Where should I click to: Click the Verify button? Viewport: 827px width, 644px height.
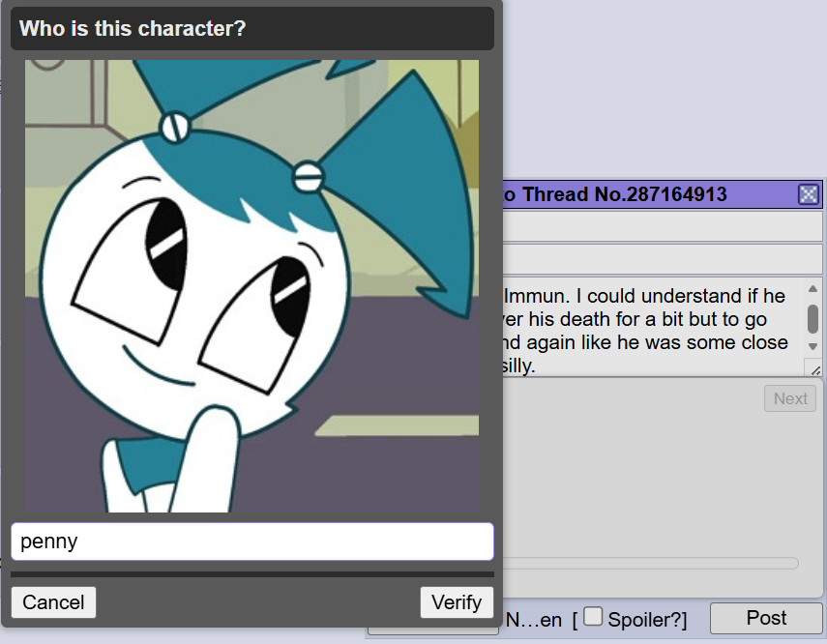[457, 601]
